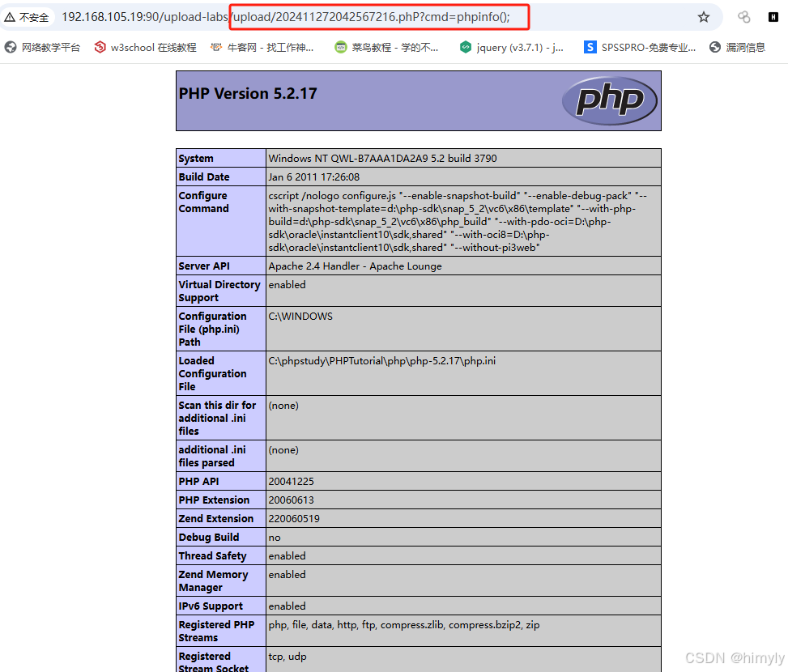Click the black H extension icon
This screenshot has width=788, height=672.
coord(773,17)
